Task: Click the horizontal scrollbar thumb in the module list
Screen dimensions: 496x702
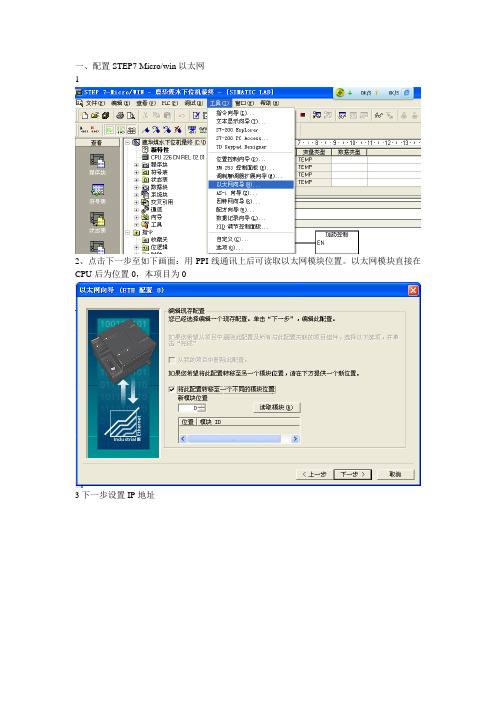Action: (234, 439)
